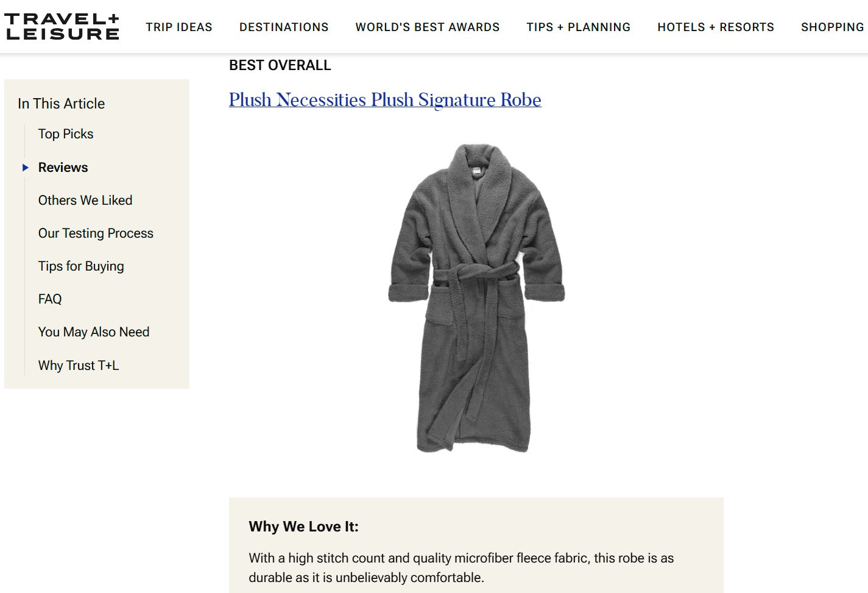This screenshot has height=593, width=868.
Task: Click the Travel + Leisure logo
Action: pyautogui.click(x=62, y=27)
